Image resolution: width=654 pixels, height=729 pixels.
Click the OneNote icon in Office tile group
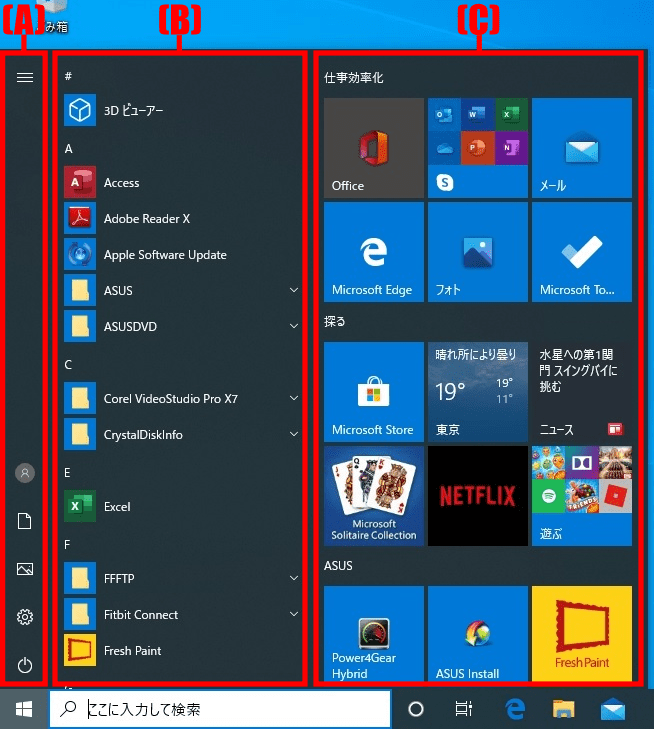point(511,148)
